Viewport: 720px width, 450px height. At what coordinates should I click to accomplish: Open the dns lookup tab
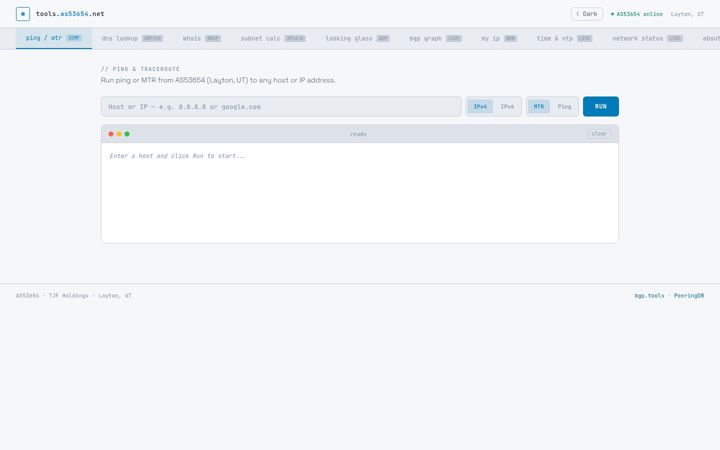point(132,39)
